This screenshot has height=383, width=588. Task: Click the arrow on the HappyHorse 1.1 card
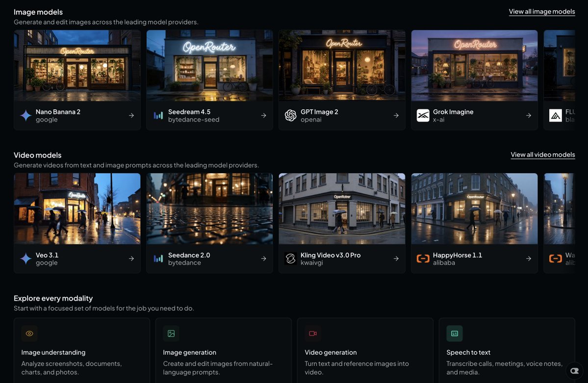click(528, 258)
